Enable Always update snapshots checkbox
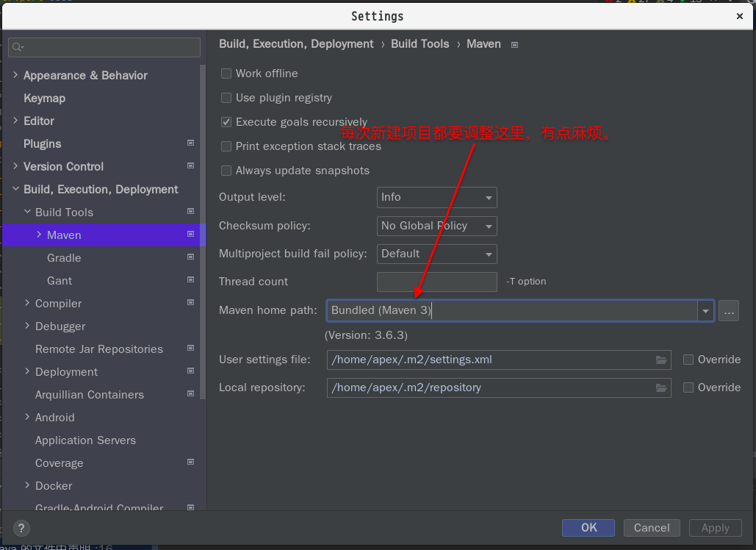The width and height of the screenshot is (756, 550). pos(226,171)
